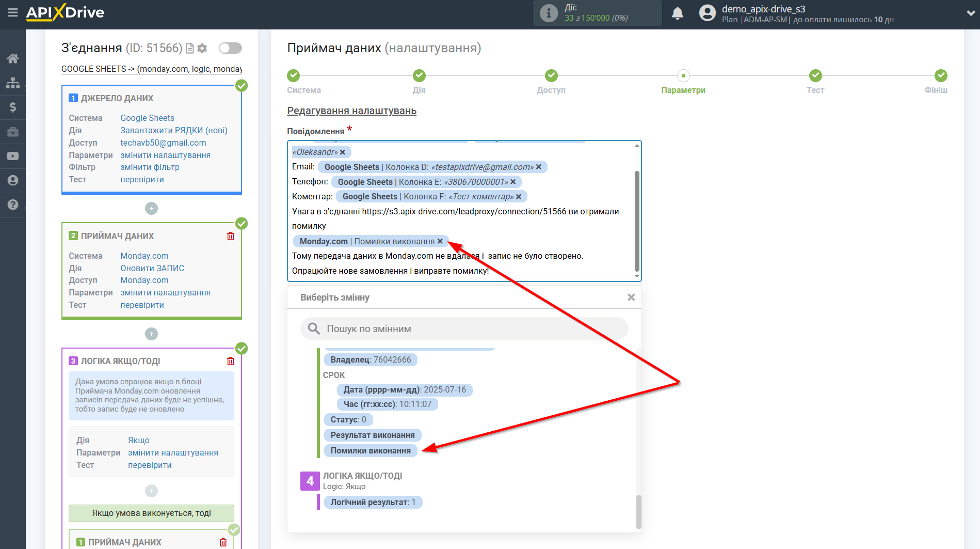980x549 pixels.
Task: Open the help question icon
Action: pos(13,205)
